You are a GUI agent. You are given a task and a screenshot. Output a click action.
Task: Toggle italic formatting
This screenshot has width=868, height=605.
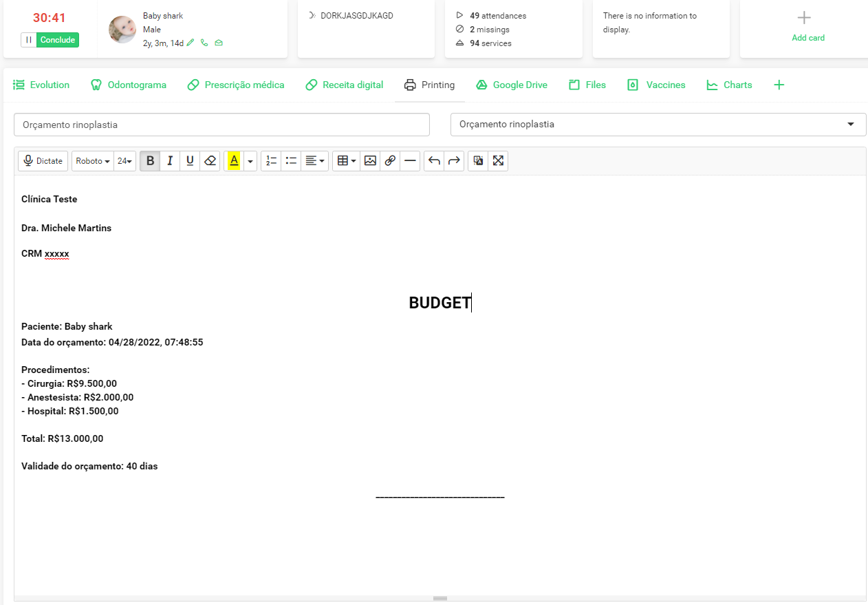[x=170, y=161]
